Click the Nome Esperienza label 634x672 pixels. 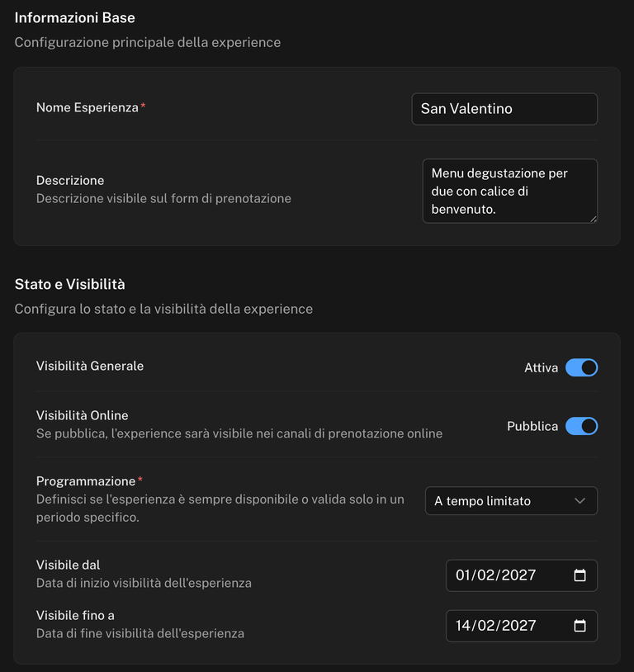pos(88,107)
